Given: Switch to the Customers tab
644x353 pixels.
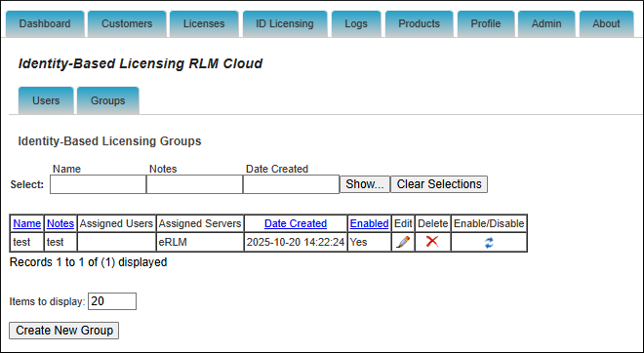Looking at the screenshot, I should pyautogui.click(x=127, y=23).
